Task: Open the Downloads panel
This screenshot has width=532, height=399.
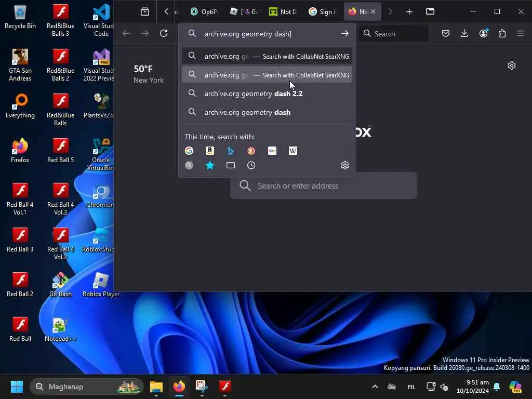Action: [x=464, y=33]
